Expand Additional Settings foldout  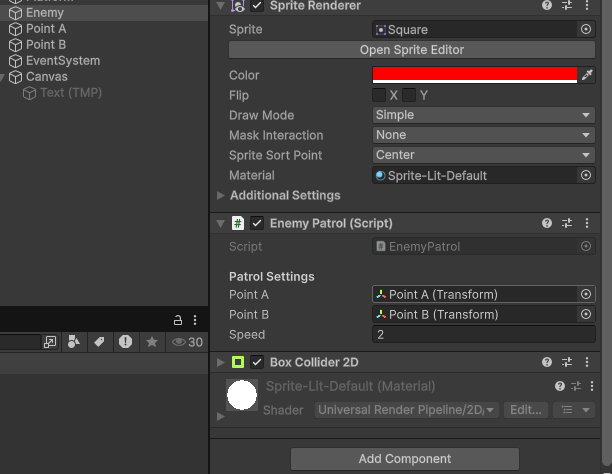(x=221, y=195)
